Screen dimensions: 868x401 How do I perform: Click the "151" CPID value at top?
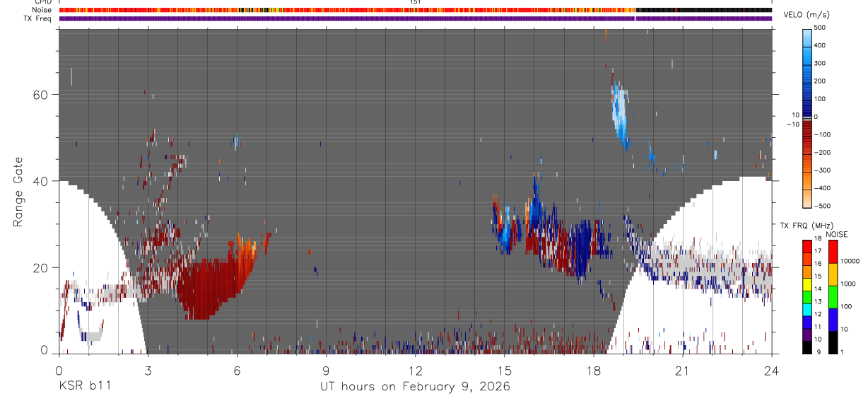416,2
